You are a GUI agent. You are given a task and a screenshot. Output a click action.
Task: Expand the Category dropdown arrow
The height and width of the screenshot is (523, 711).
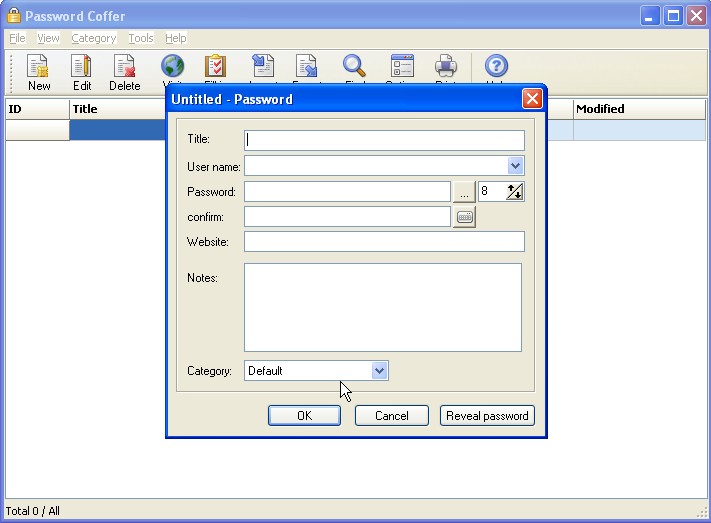pos(380,371)
